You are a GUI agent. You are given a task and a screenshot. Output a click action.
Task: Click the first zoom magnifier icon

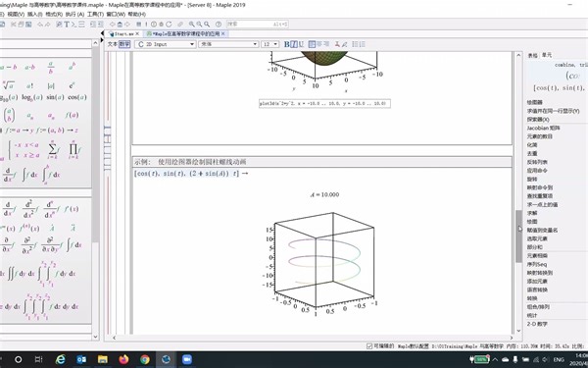[x=192, y=25]
